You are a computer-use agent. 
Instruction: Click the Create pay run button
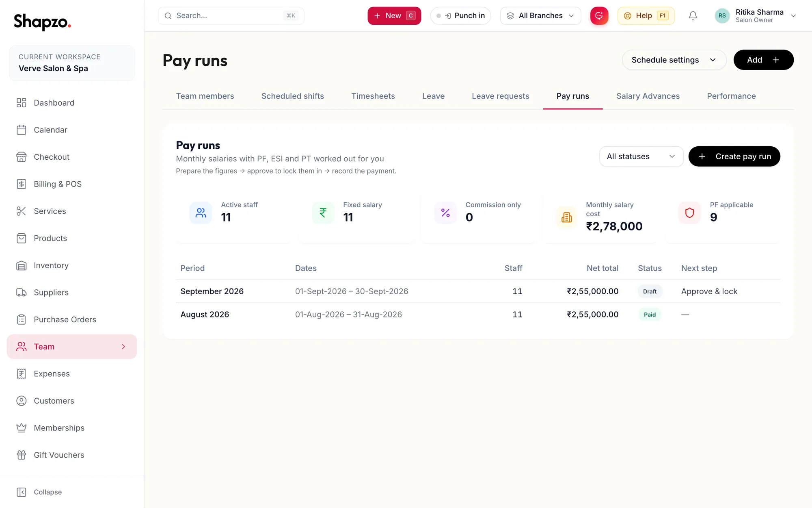734,156
